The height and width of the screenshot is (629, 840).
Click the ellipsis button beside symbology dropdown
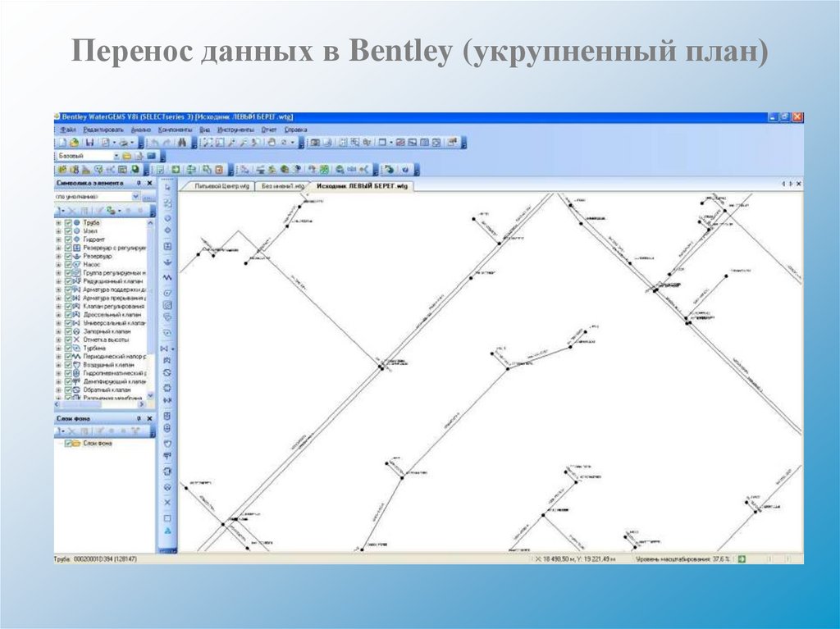click(148, 197)
